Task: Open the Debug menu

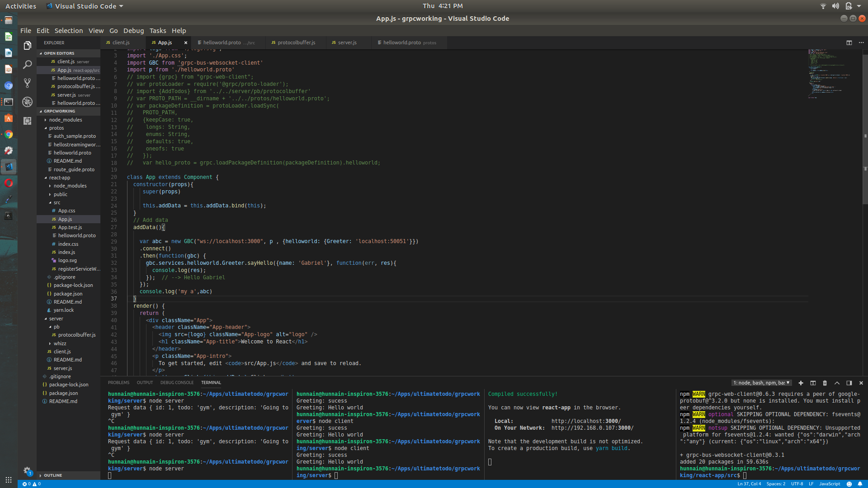Action: coord(133,30)
